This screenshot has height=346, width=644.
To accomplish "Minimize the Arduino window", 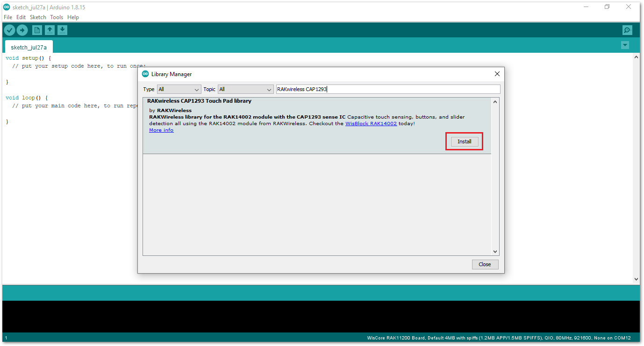I will pyautogui.click(x=586, y=7).
